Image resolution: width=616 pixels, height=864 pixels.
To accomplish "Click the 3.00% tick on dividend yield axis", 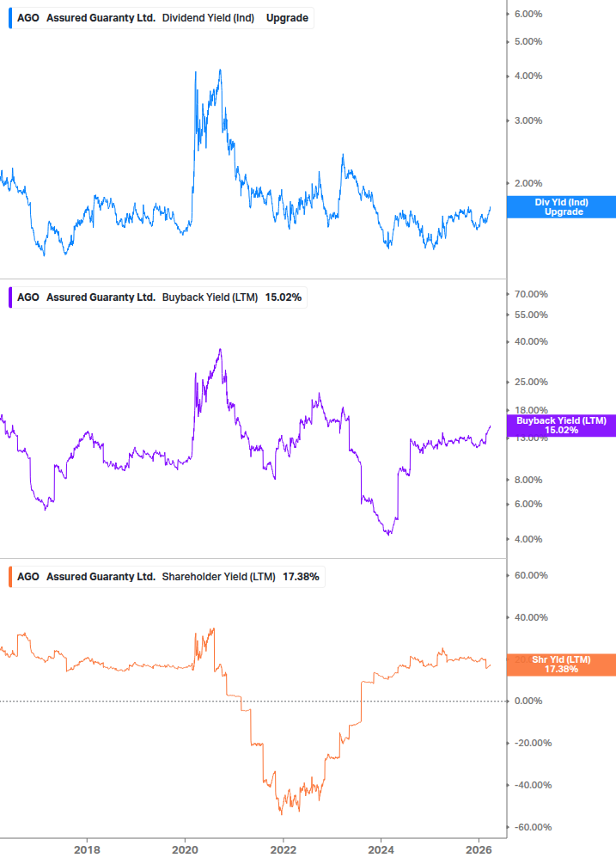I will pyautogui.click(x=528, y=120).
